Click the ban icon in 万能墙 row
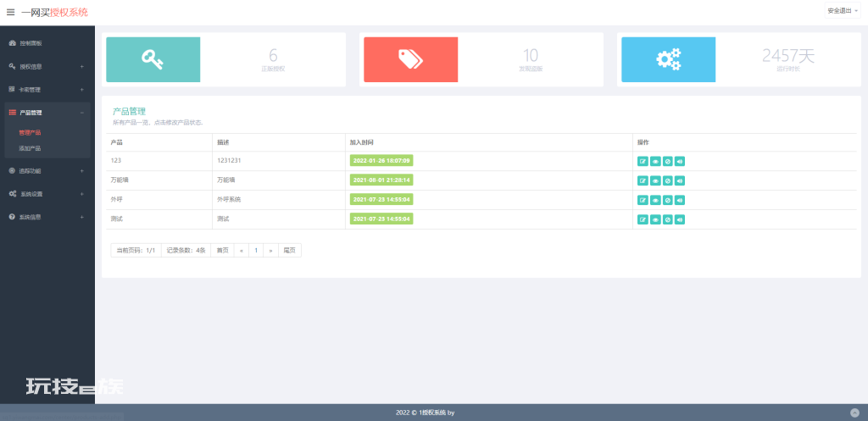868x421 pixels. pyautogui.click(x=668, y=181)
